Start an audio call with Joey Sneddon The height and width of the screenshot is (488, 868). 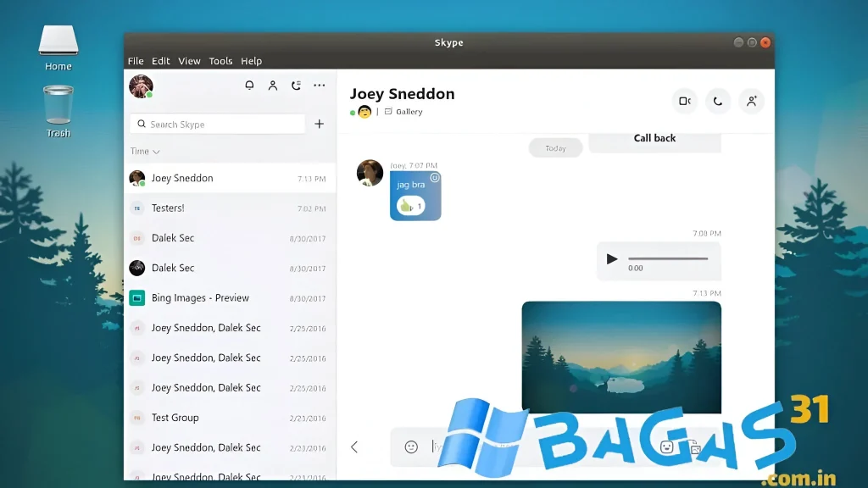(718, 102)
